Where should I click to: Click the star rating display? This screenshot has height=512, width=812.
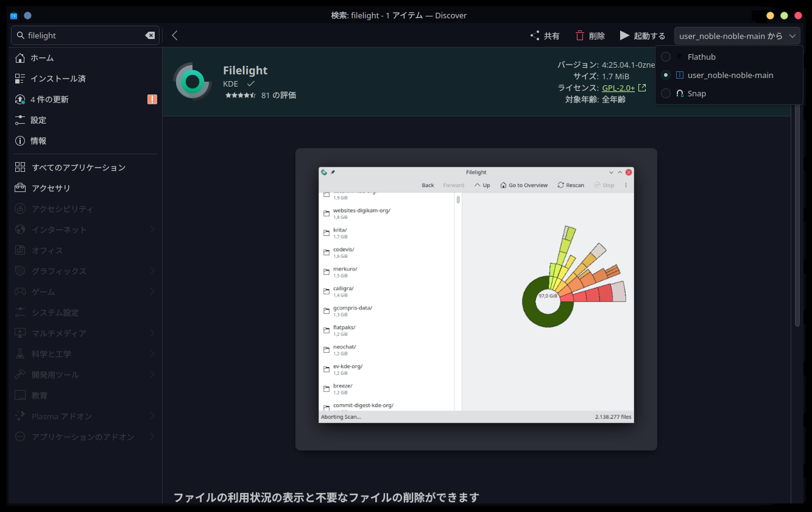click(x=240, y=96)
